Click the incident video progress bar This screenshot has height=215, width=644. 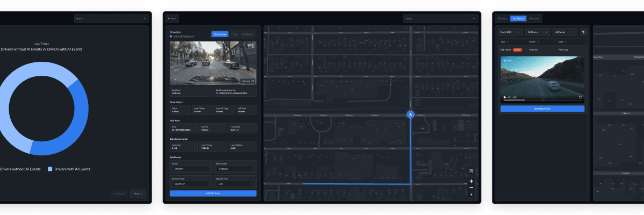542,100
